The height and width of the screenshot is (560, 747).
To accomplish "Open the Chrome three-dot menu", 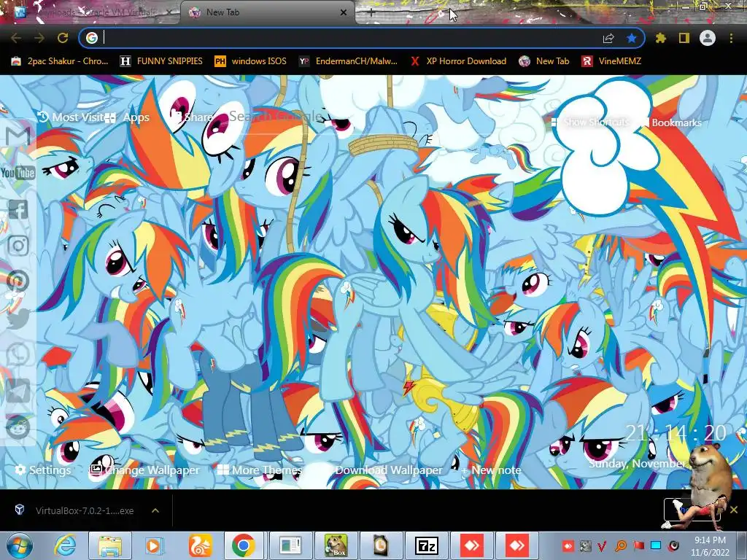I will (x=731, y=38).
